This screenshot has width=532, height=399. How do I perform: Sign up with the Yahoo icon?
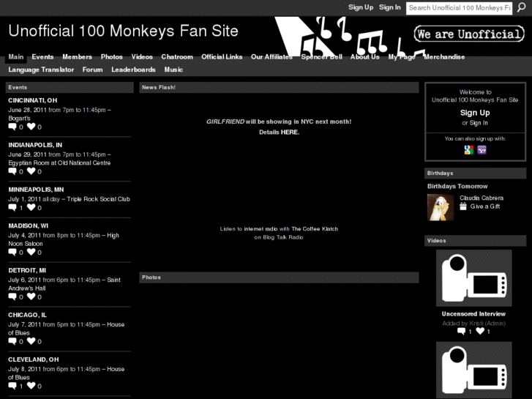pos(482,150)
